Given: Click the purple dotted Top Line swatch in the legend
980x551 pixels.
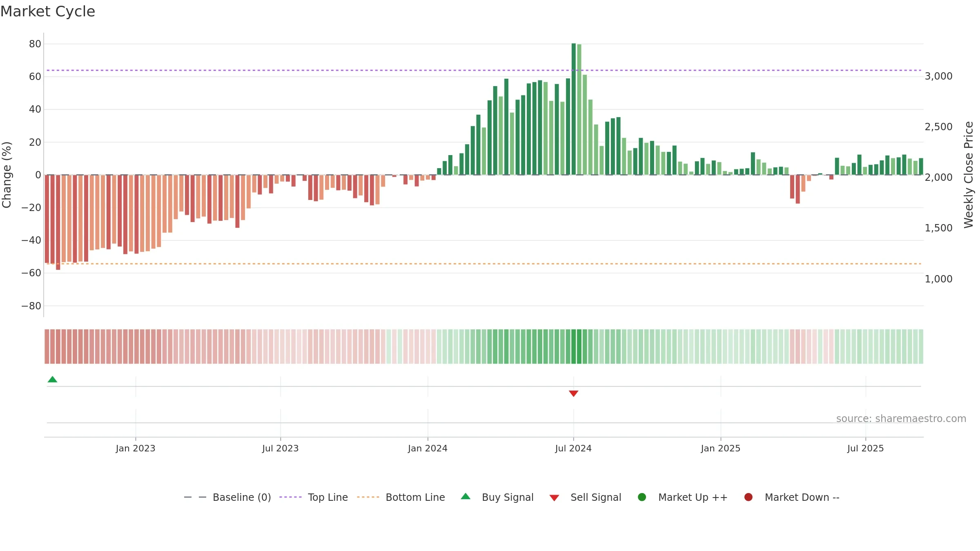Looking at the screenshot, I should click(291, 497).
